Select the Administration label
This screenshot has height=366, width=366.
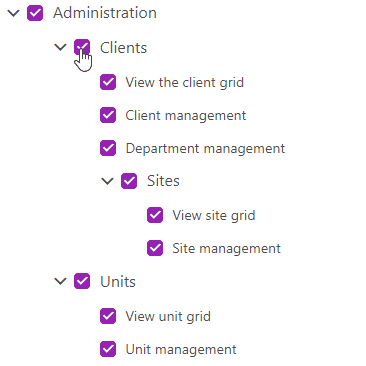pyautogui.click(x=105, y=13)
